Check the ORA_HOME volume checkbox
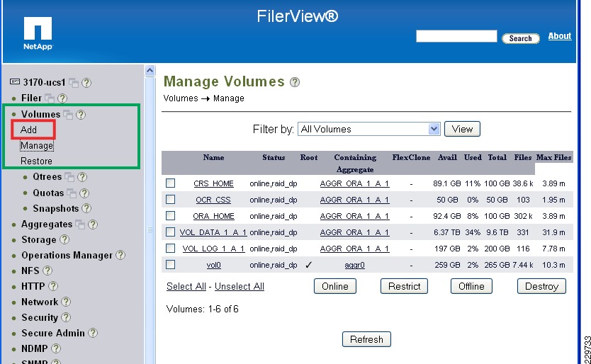 coord(170,215)
